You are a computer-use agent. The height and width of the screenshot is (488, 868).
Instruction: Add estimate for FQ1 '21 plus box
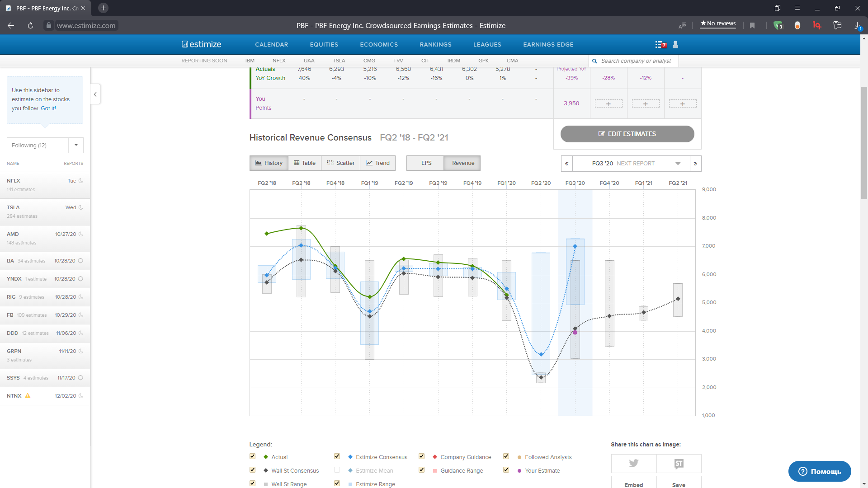pos(646,104)
